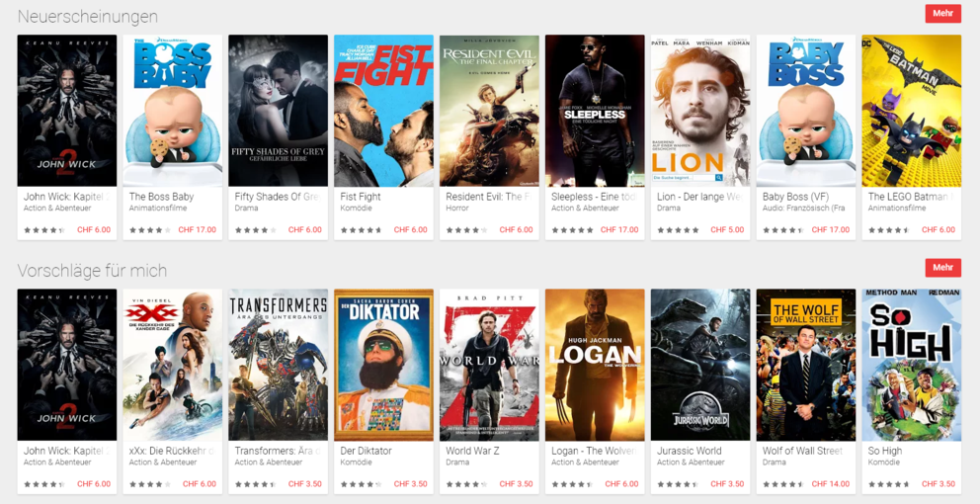980x504 pixels.
Task: Click the CHF 17.00 price of Sleepless
Action: coord(619,230)
